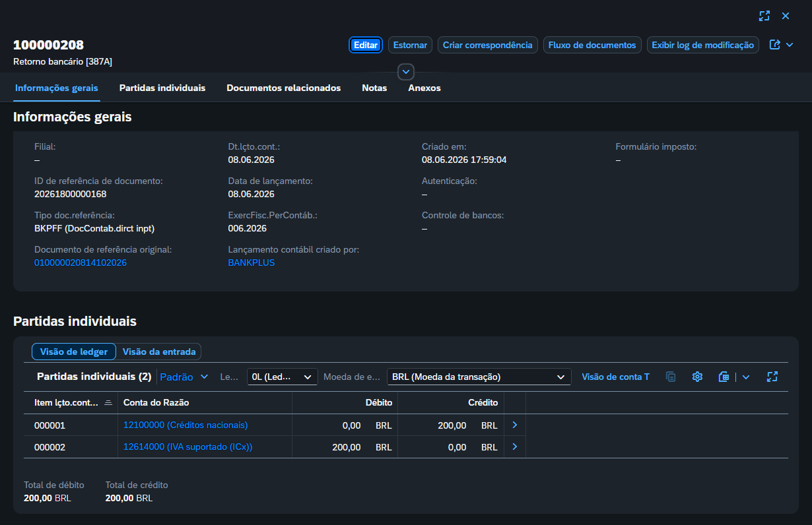Screen dimensions: 812x525
Task: Maximize the Partidas individuais table
Action: coord(772,377)
